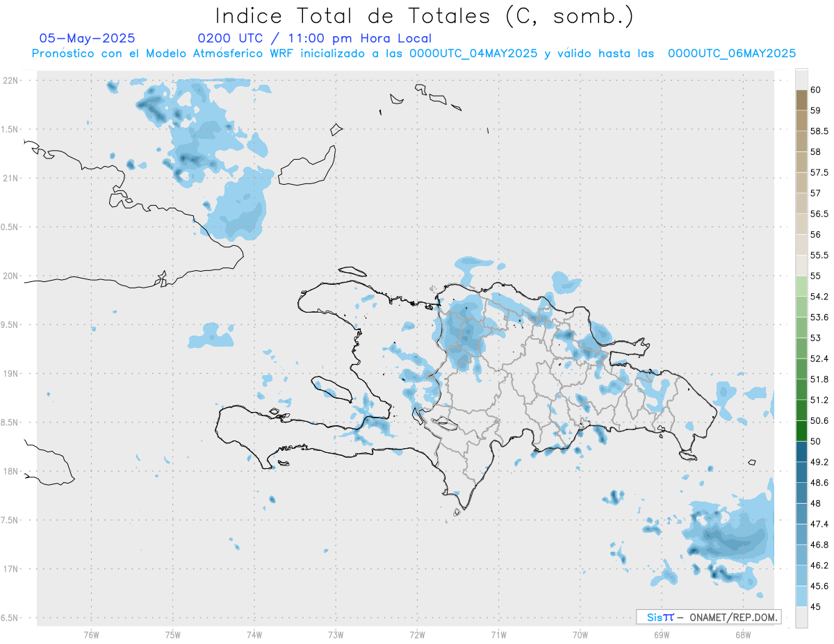Select the date text "05-May-2025"
This screenshot has width=834, height=644.
tap(87, 38)
